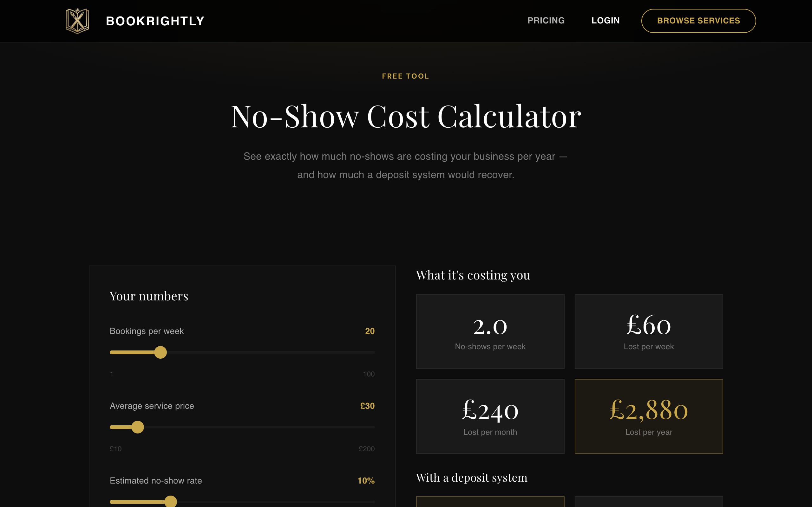
Task: Click the No-Show Cost Calculator heading
Action: click(x=406, y=116)
